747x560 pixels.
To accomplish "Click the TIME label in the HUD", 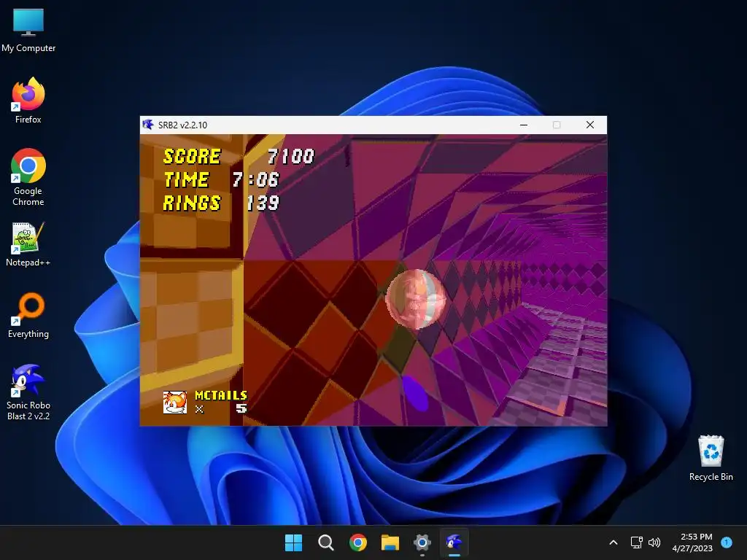I will pos(186,180).
